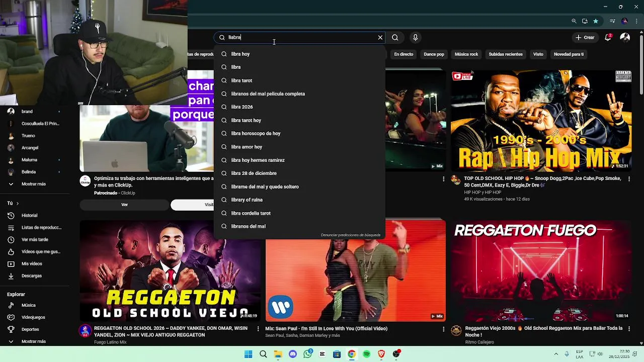Select the Música rock filter chip

(x=466, y=54)
